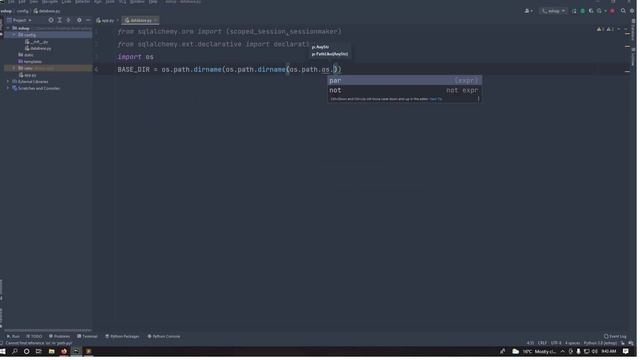The width and height of the screenshot is (640, 360).
Task: Select the templates folder in project tree
Action: click(x=30, y=62)
